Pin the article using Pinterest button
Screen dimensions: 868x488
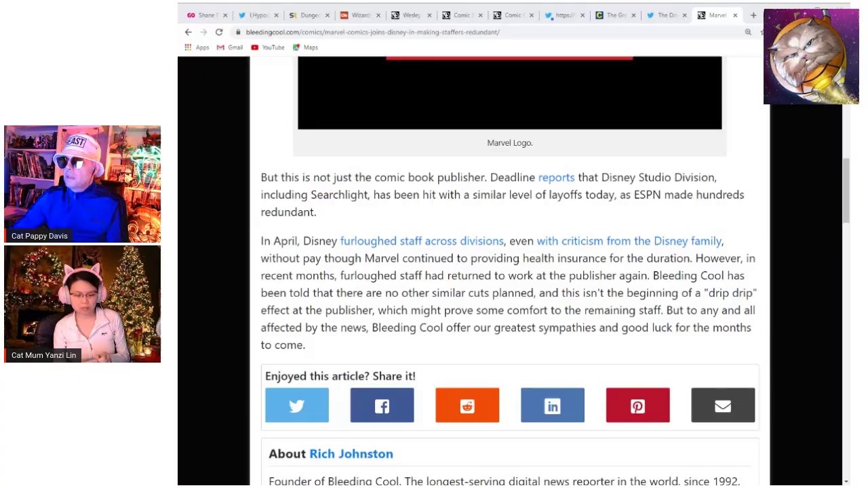pos(637,405)
